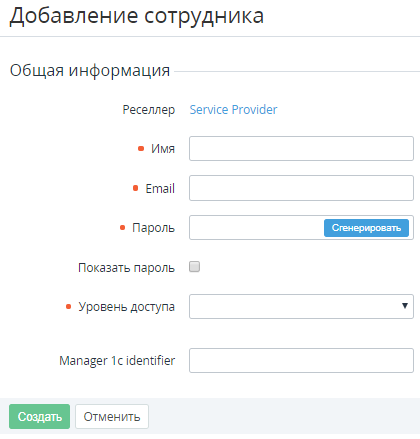Click the Пароль field label
This screenshot has height=439, width=420.
pos(153,228)
